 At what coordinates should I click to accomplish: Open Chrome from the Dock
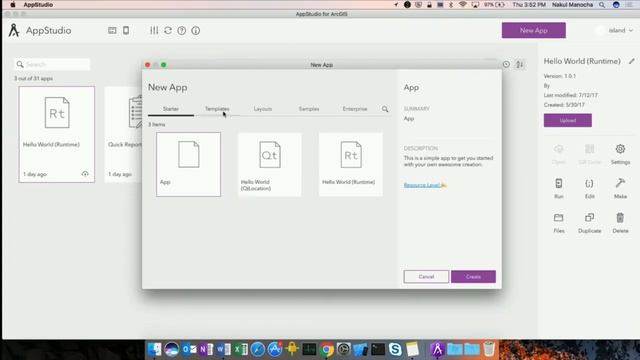tap(327, 349)
